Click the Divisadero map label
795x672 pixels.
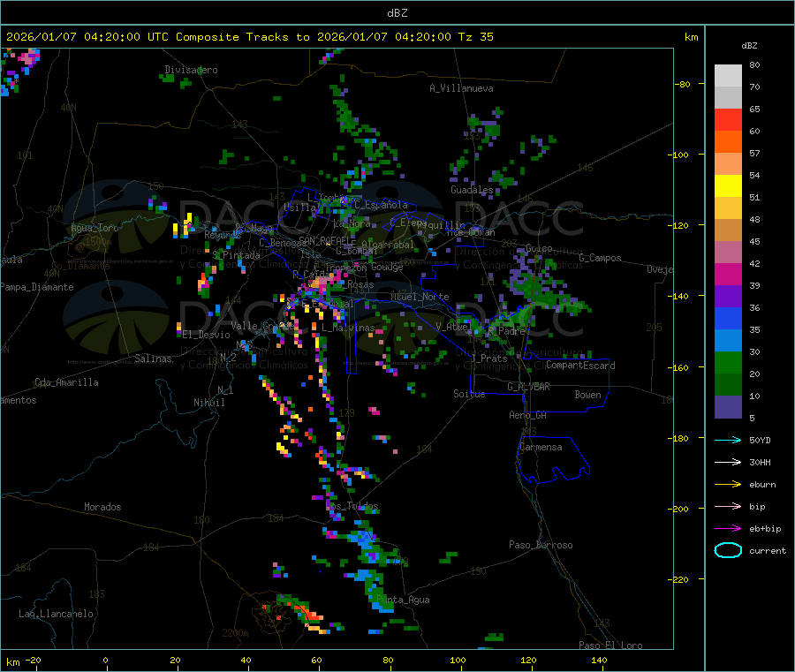click(x=191, y=70)
